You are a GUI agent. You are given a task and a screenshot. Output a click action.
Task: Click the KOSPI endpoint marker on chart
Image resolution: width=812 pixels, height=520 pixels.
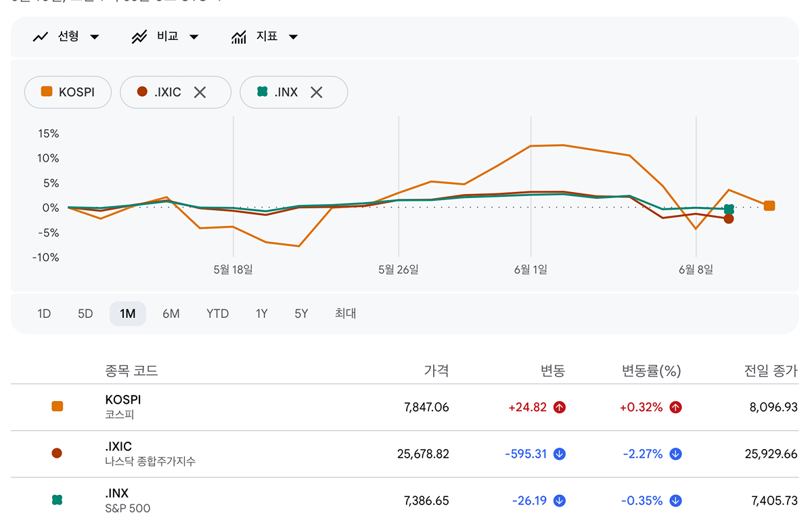(x=769, y=206)
